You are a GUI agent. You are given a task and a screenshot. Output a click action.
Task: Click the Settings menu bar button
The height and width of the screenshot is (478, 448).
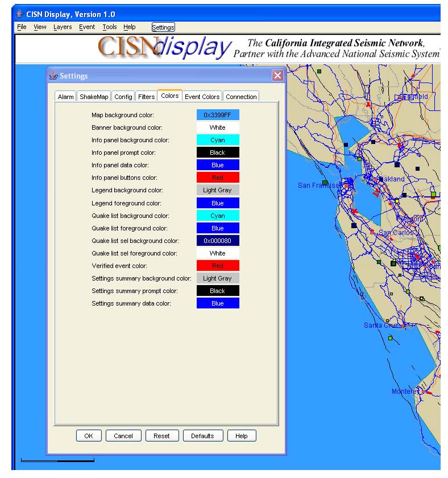[x=163, y=27]
